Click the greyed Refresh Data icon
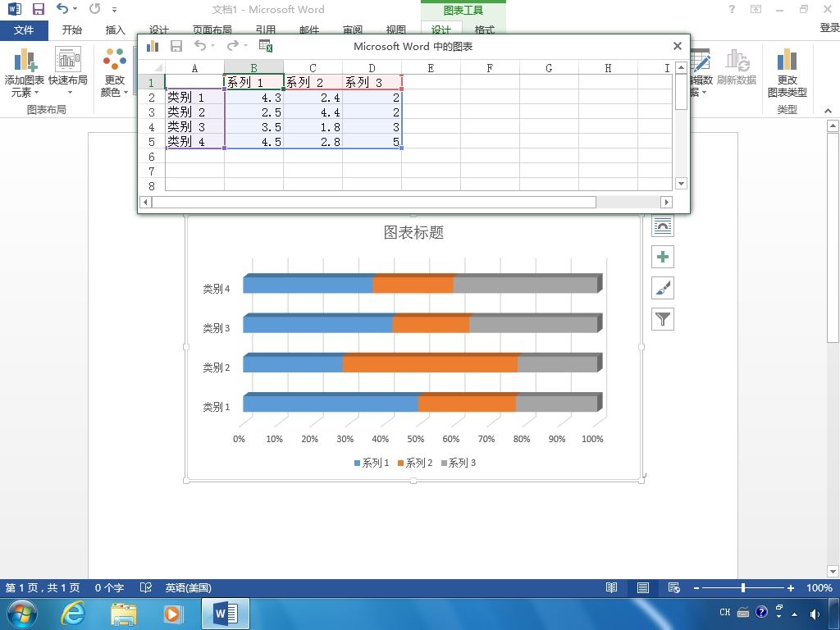Screen dimensions: 840x630 [737, 61]
